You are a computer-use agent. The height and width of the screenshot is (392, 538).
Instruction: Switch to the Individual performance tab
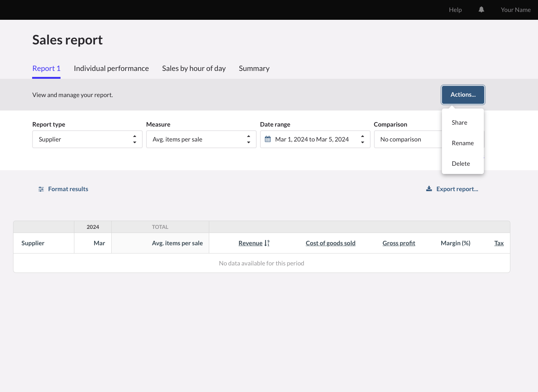pos(111,69)
